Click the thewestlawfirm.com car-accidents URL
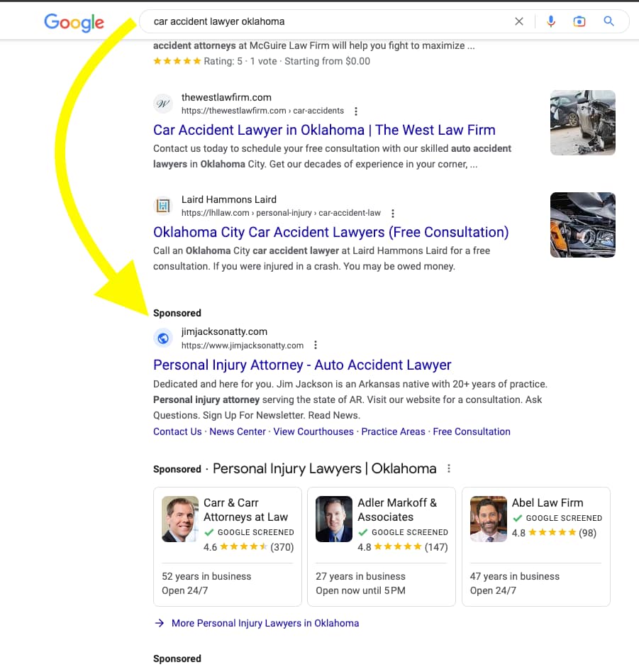The width and height of the screenshot is (639, 672). tap(262, 111)
